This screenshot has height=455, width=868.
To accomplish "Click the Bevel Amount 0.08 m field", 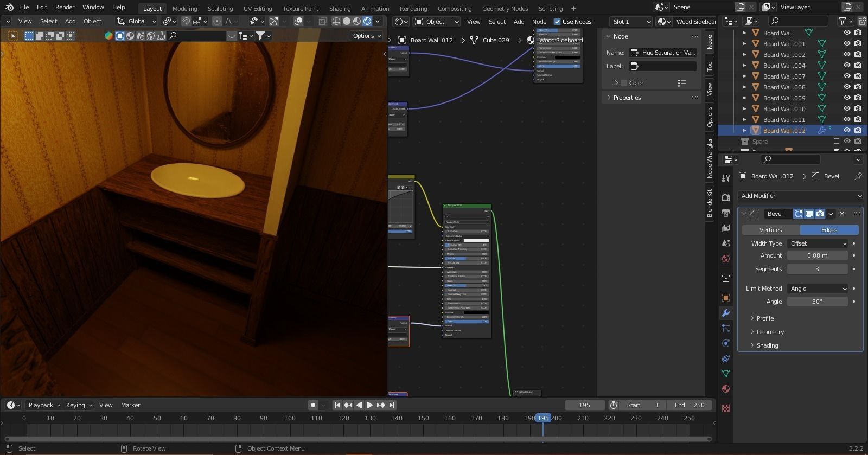I will (x=817, y=255).
